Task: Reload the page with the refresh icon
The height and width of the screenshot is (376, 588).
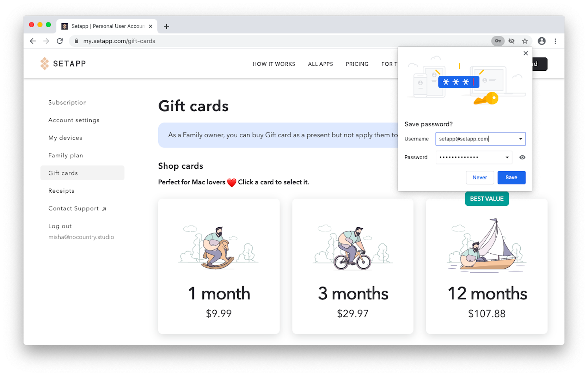Action: 60,41
